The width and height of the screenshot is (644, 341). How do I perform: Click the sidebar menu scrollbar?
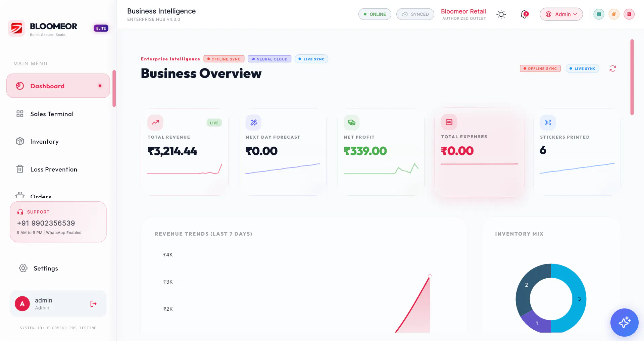point(114,89)
